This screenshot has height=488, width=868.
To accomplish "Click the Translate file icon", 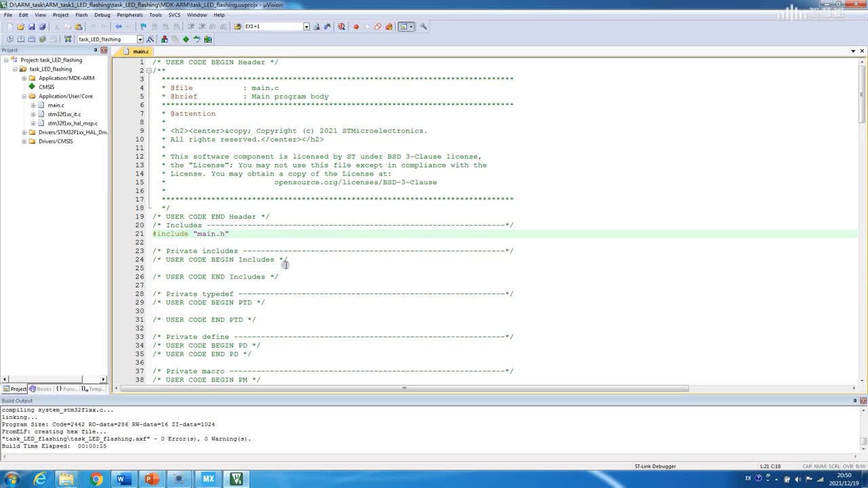I will pos(10,39).
